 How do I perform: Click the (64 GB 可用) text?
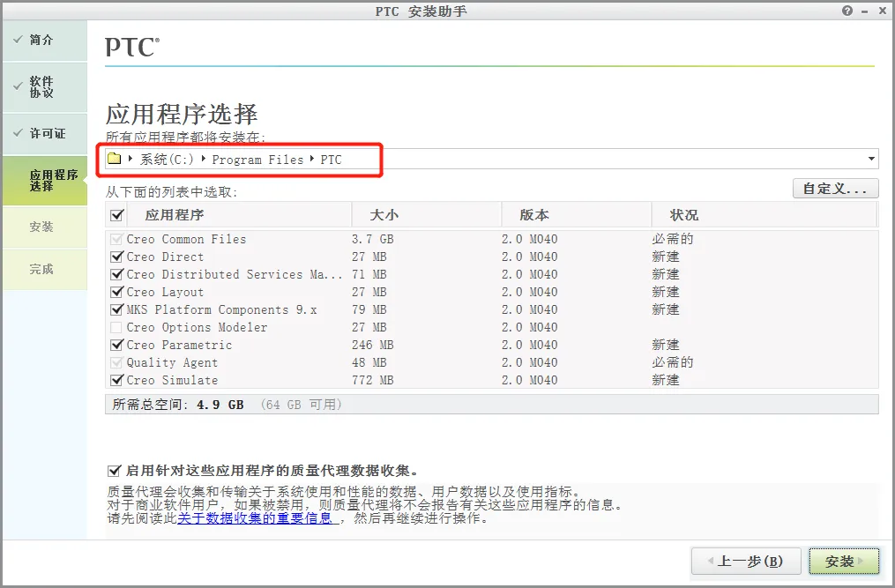pos(301,405)
